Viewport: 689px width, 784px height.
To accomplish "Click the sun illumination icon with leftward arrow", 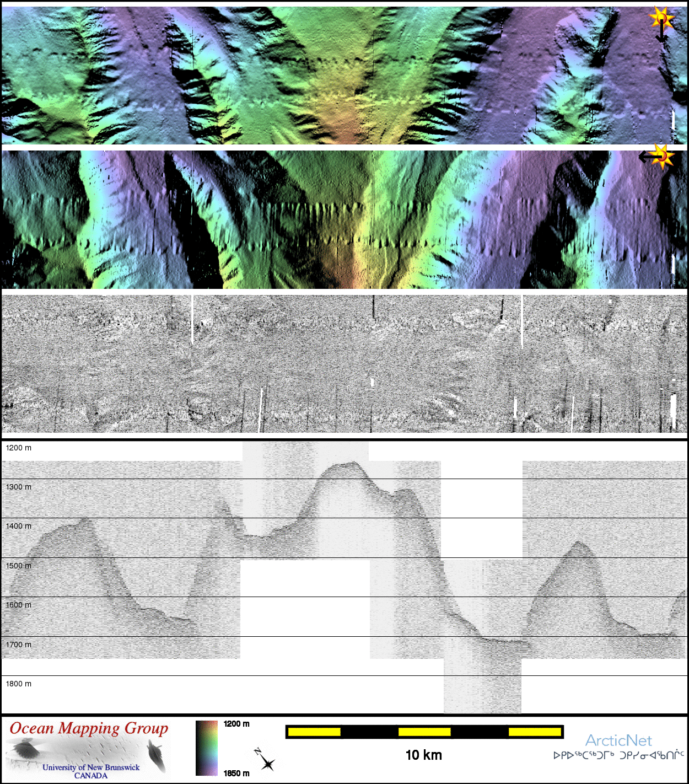I will tap(657, 157).
